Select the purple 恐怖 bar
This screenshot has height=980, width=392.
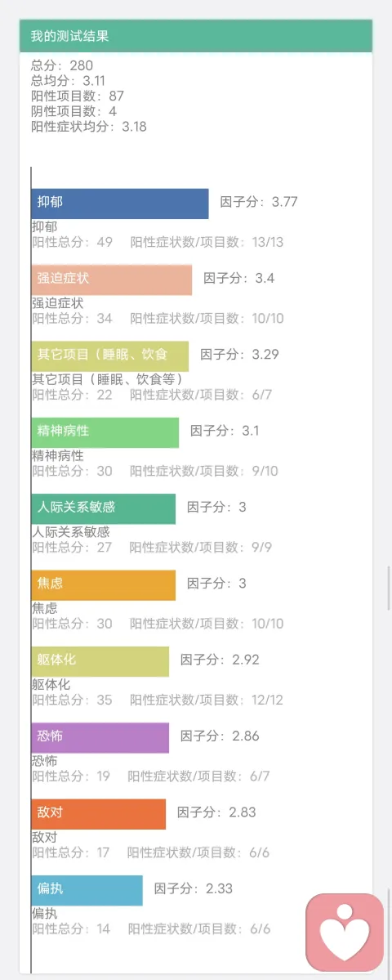click(100, 737)
